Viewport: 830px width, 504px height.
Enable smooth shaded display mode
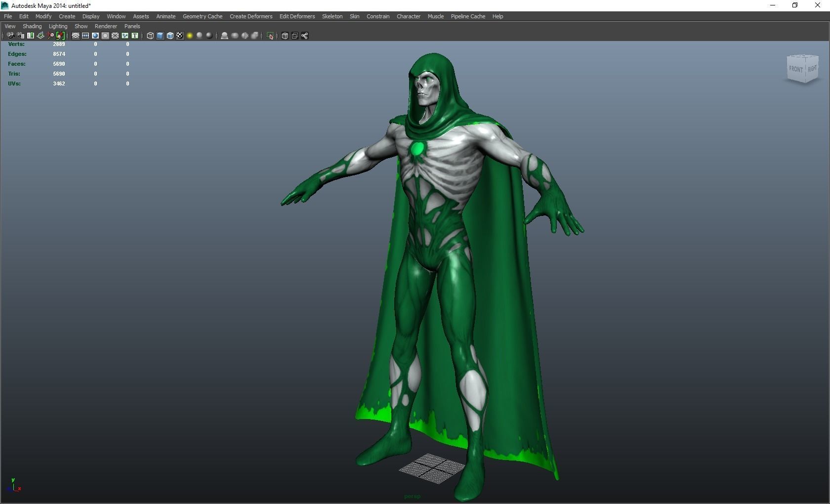point(160,36)
